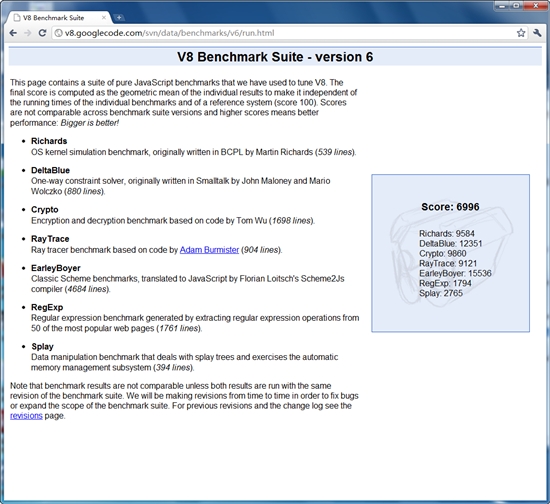Click the Crypto: 9860 result line
This screenshot has height=504, width=550.
[x=443, y=253]
